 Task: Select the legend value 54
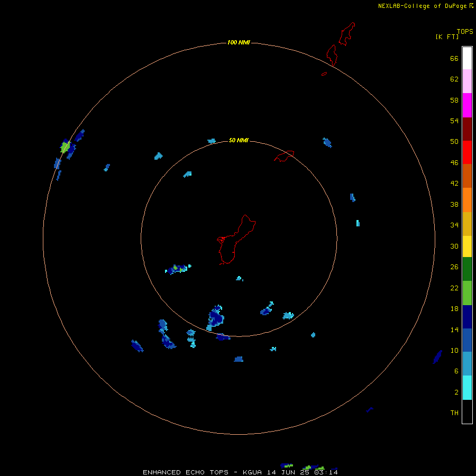pyautogui.click(x=454, y=121)
